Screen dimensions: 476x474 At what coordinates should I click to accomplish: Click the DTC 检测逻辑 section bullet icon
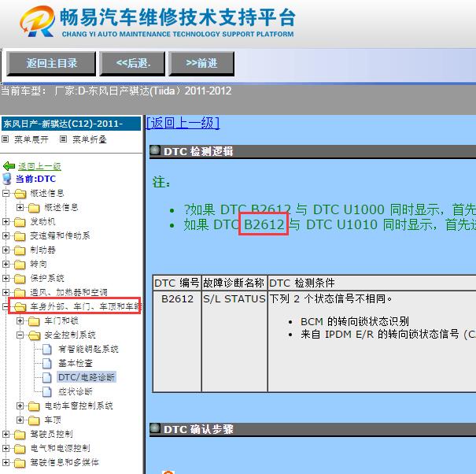(155, 150)
